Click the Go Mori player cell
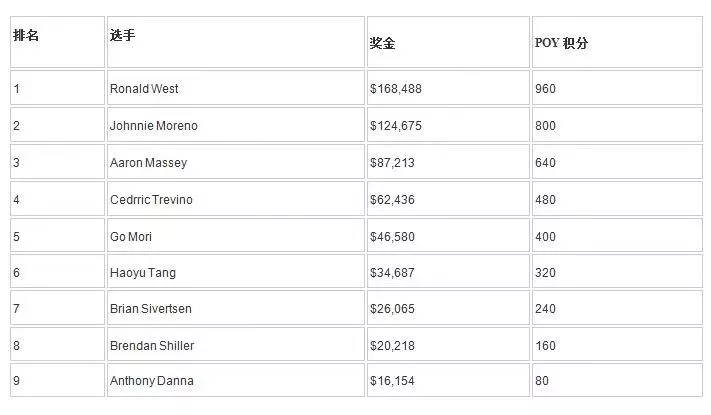Screen dimensions: 711x415 (236, 236)
